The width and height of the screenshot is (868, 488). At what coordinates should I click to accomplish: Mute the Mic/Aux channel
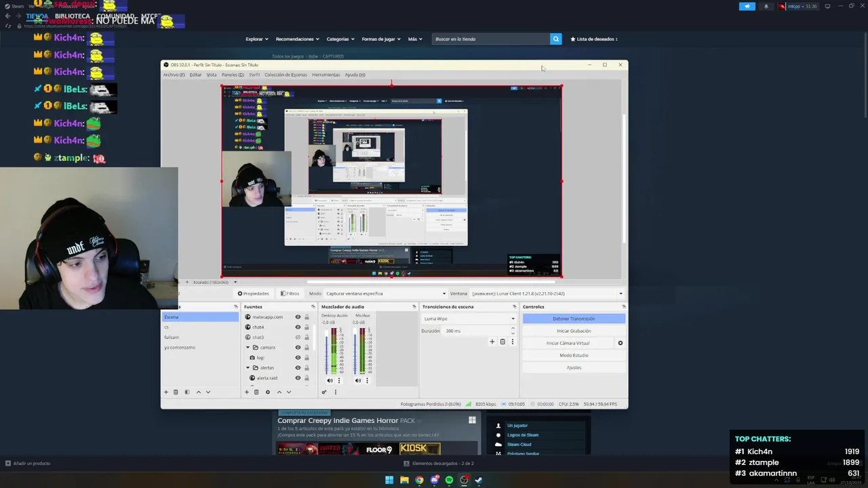(x=358, y=380)
